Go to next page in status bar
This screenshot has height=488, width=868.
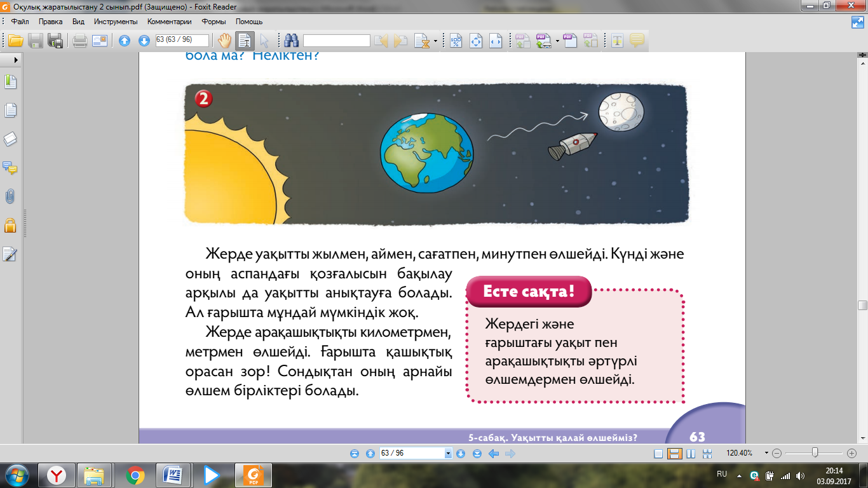[461, 454]
